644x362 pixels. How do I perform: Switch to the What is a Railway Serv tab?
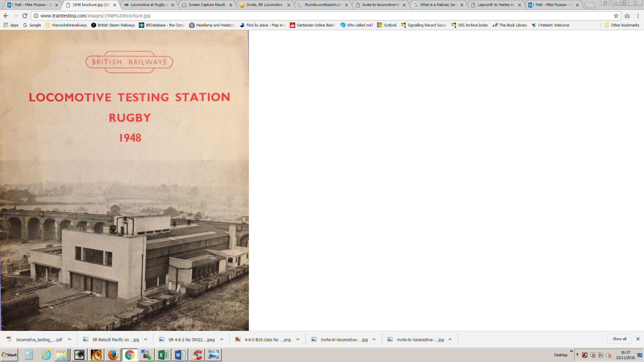click(437, 5)
